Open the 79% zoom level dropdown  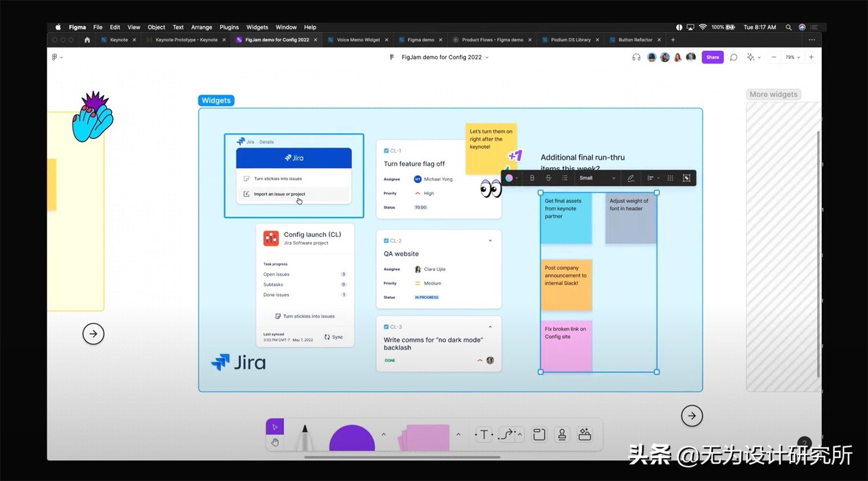[x=793, y=57]
